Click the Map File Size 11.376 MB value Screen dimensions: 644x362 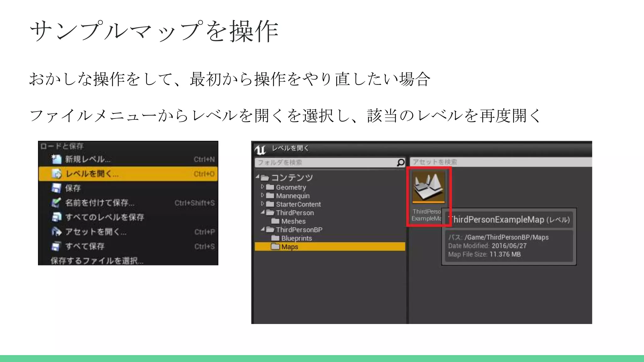coord(505,254)
